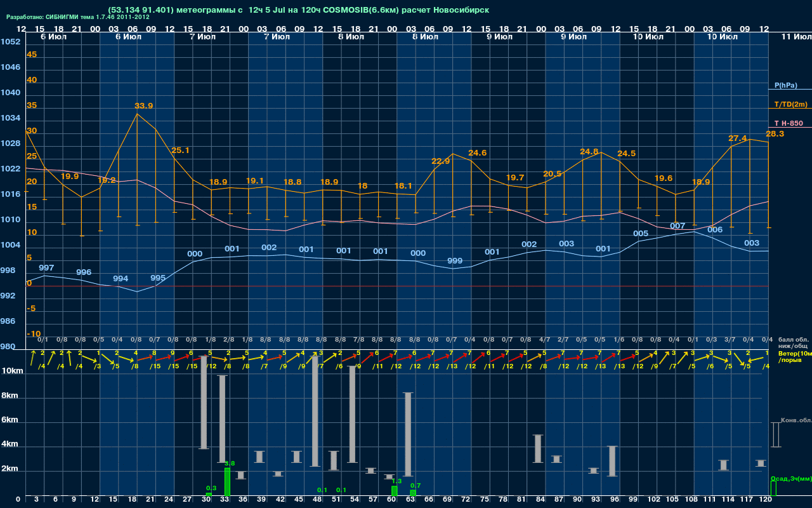The image size is (812, 508).
Task: Click the 006 pressure value on curve
Action: click(x=715, y=229)
